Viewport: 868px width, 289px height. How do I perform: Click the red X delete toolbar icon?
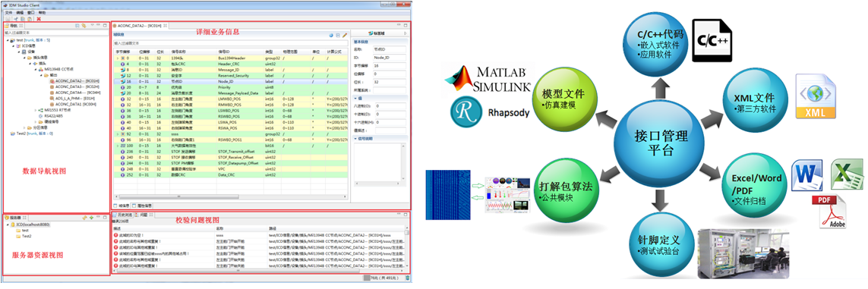[39, 19]
